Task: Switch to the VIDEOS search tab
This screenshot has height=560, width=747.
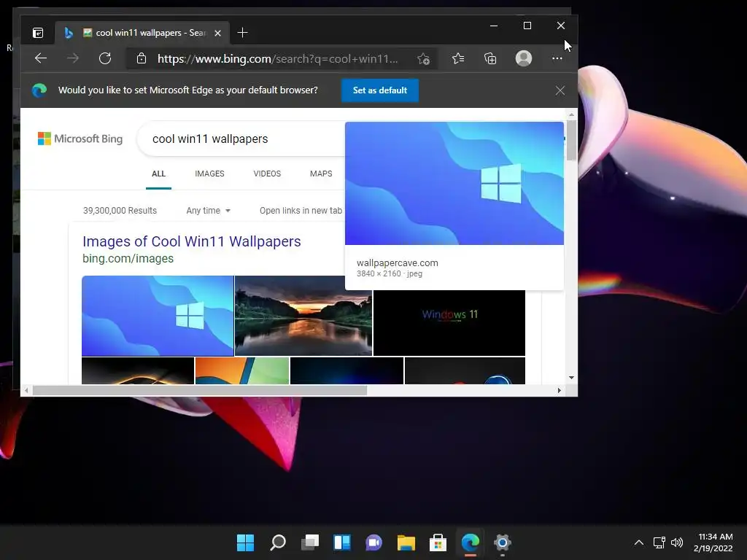Action: click(x=267, y=174)
